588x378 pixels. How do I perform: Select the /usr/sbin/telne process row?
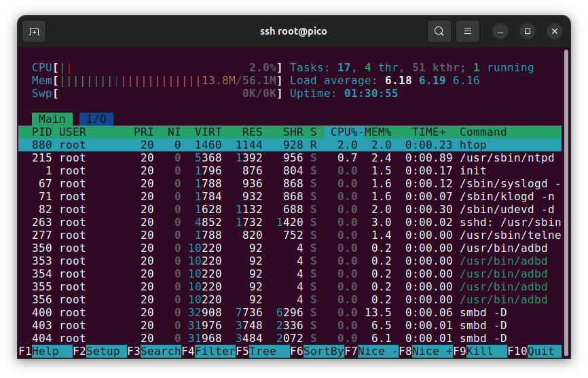pos(290,235)
